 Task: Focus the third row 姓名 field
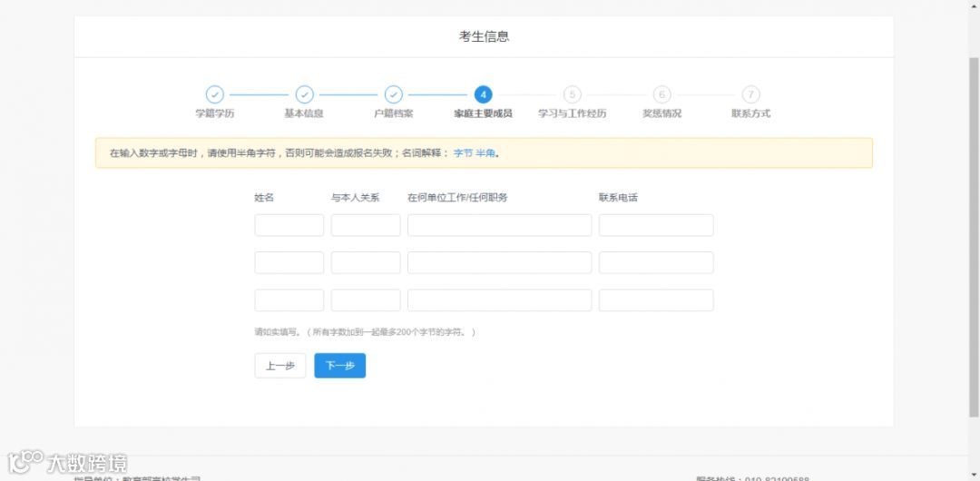pos(289,300)
